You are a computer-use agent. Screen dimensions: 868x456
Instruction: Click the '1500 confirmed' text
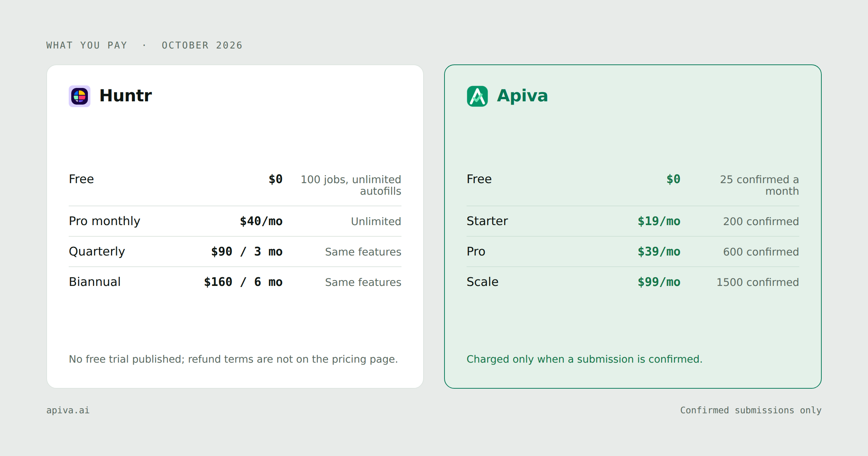coord(758,282)
